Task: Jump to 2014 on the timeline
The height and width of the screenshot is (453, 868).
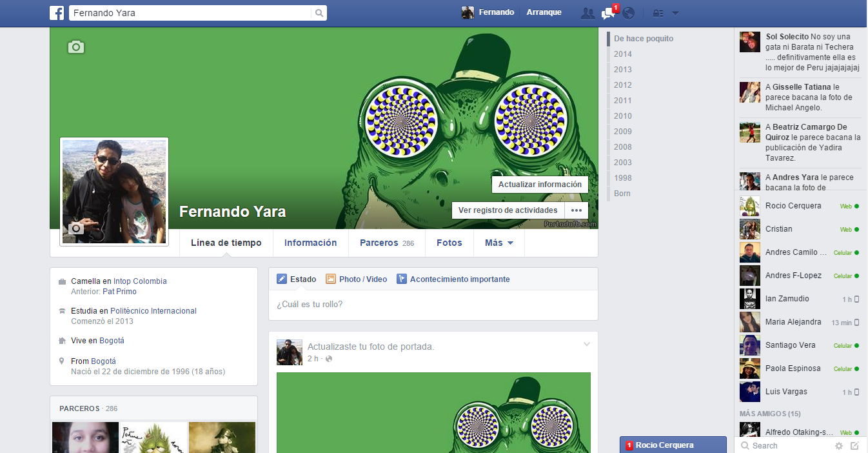Action: [x=623, y=54]
